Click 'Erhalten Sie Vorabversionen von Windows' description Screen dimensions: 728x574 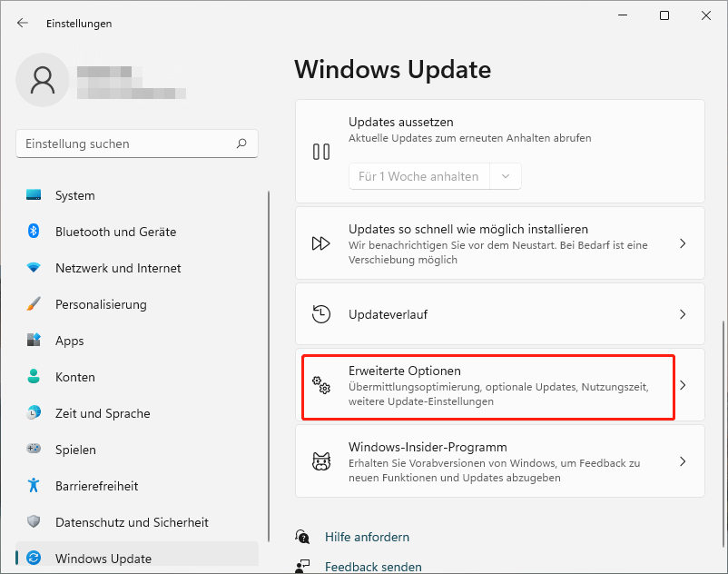(494, 470)
